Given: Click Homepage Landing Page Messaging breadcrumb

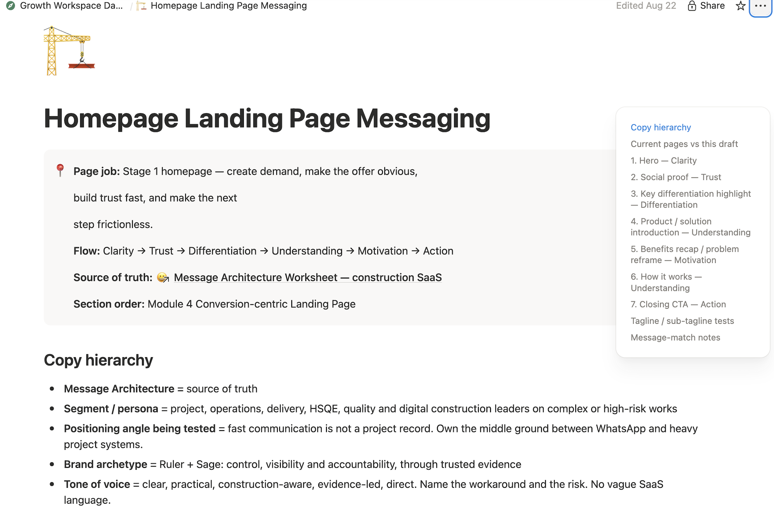Looking at the screenshot, I should pyautogui.click(x=229, y=6).
